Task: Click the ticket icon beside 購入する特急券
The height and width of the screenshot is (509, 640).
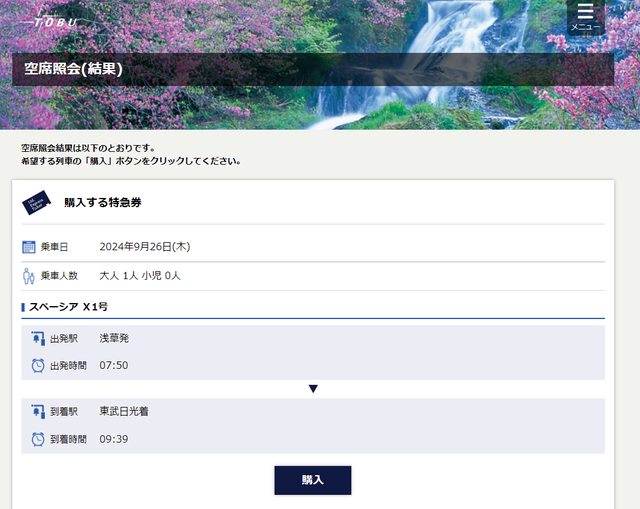Action: (x=37, y=203)
